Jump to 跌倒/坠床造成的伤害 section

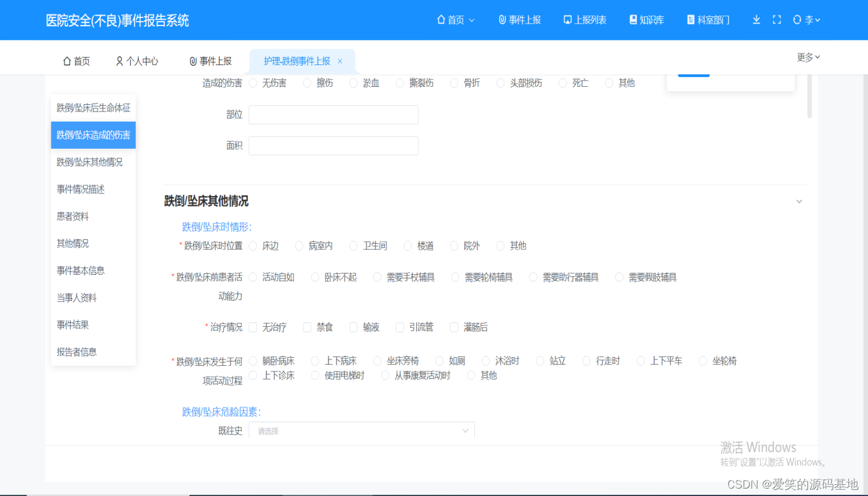pyautogui.click(x=94, y=135)
